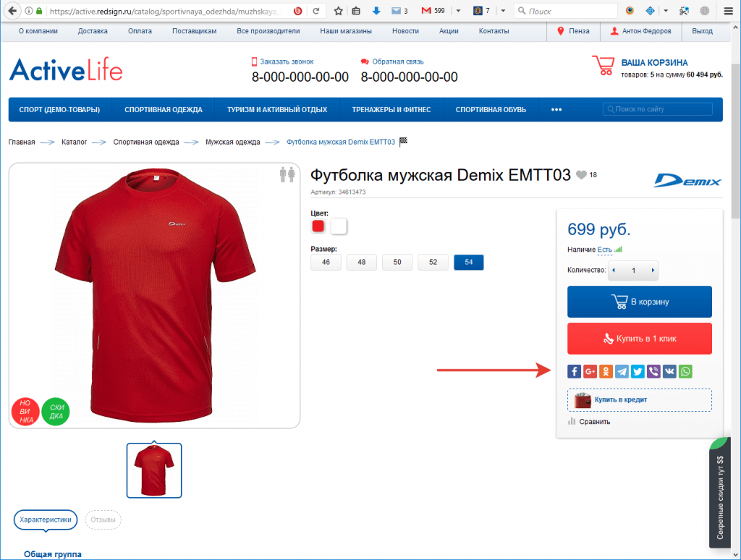This screenshot has height=560, width=741.
Task: Choose the red color swatch
Action: (318, 226)
